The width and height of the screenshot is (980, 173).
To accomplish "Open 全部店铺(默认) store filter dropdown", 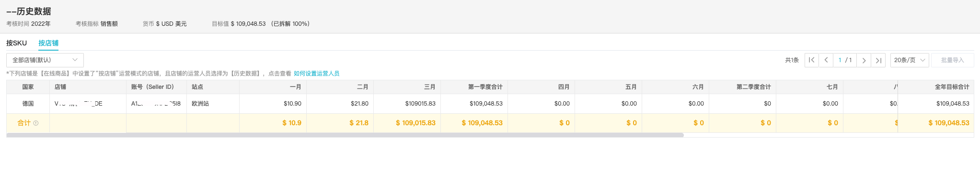I will coord(45,60).
